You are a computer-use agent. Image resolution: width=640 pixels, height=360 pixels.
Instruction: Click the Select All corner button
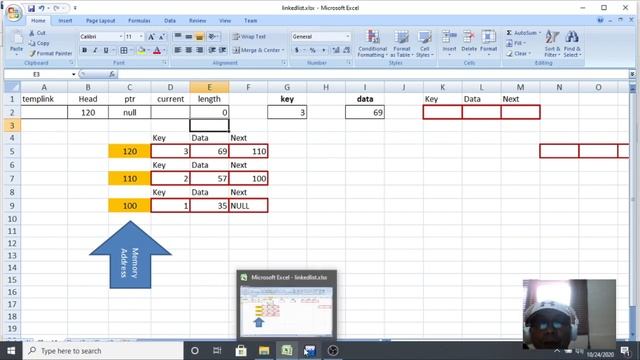[12, 87]
